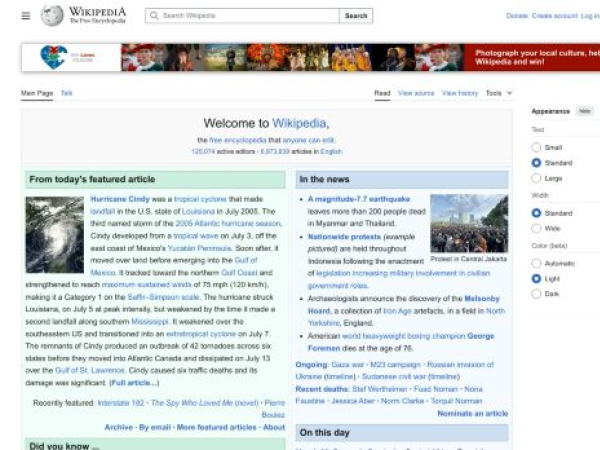Select Small text size

pyautogui.click(x=536, y=147)
